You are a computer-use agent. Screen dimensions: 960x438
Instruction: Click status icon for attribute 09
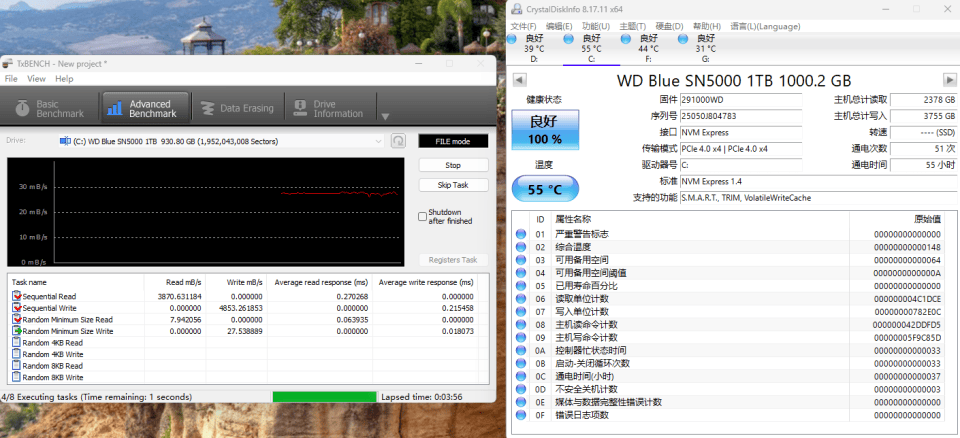point(521,338)
